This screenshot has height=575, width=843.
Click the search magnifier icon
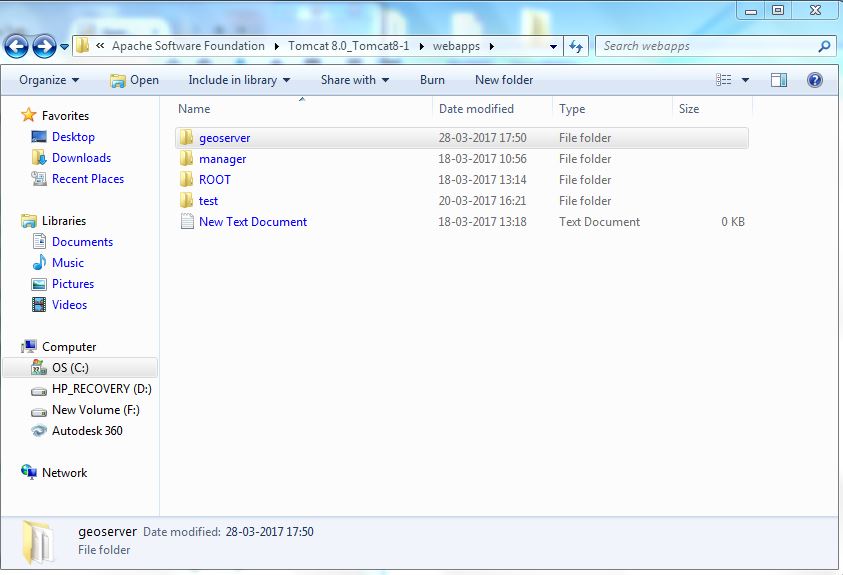point(825,46)
